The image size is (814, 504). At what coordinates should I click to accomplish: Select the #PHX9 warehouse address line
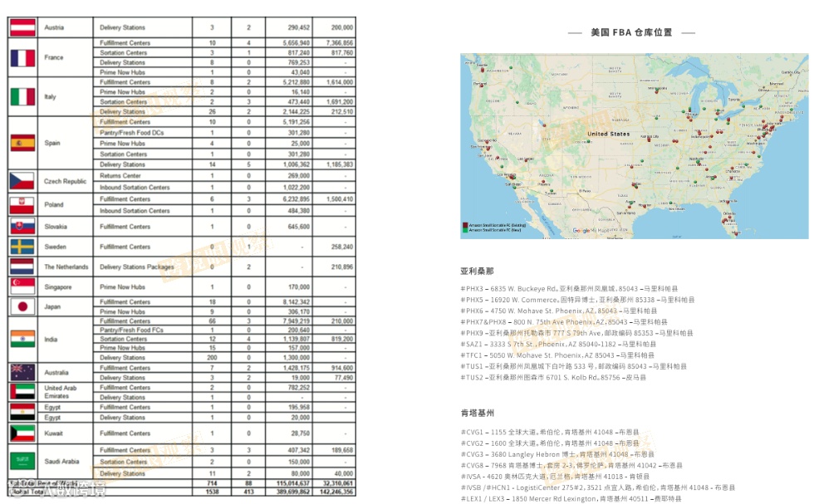(x=576, y=333)
